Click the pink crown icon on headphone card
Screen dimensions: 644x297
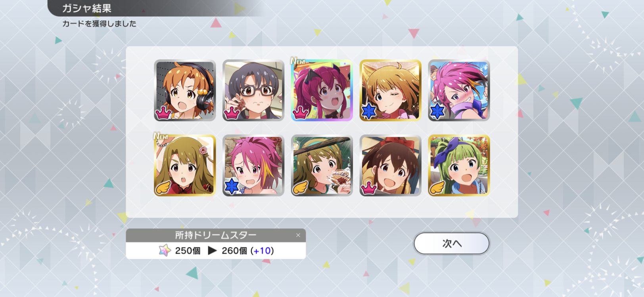pyautogui.click(x=163, y=113)
